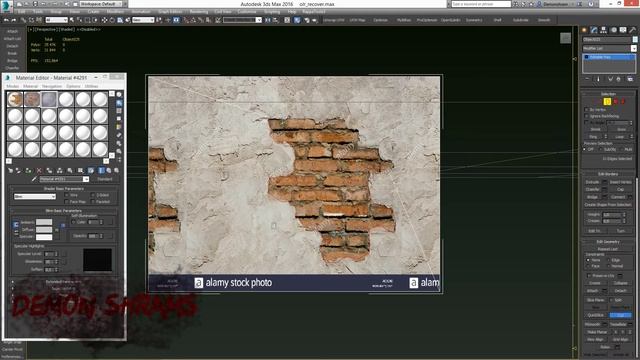Click the Attach List button in left panel

point(12,39)
